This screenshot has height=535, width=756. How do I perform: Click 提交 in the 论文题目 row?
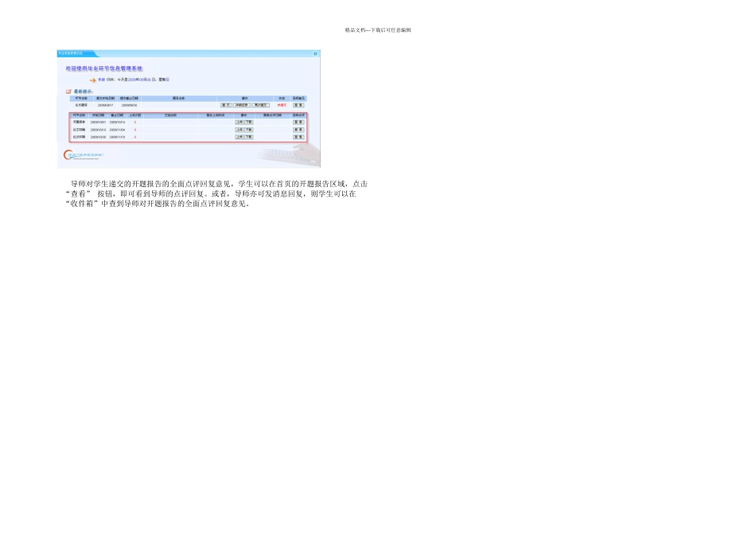[226, 104]
